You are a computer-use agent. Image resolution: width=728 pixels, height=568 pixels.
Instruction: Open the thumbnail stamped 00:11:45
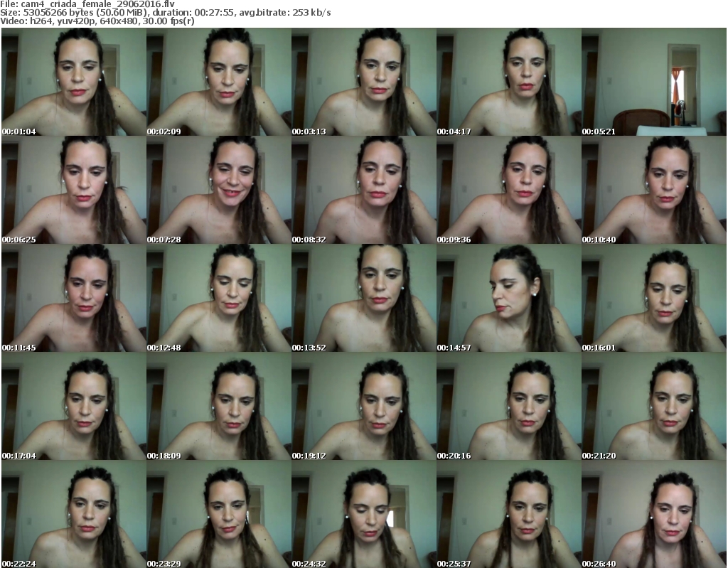pyautogui.click(x=74, y=298)
